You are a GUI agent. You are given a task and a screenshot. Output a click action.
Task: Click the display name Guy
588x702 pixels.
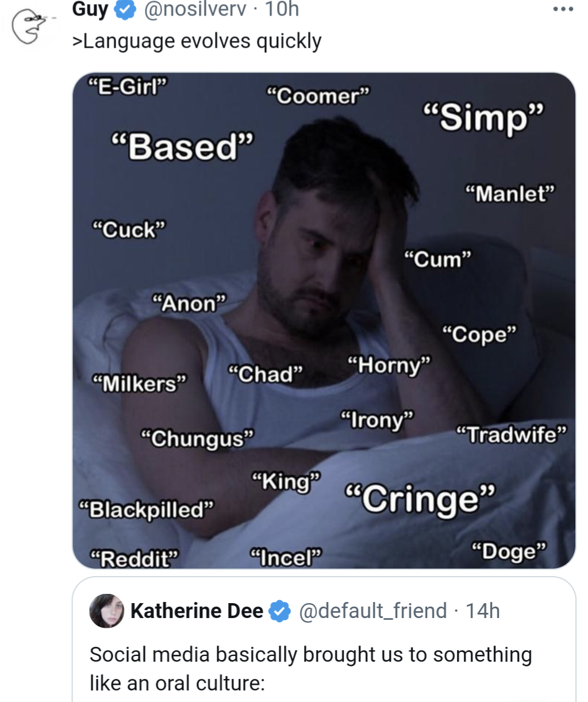[90, 10]
